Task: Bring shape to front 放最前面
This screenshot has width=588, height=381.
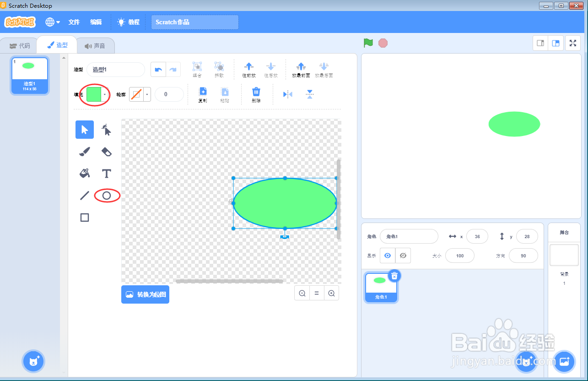Action: pyautogui.click(x=301, y=70)
